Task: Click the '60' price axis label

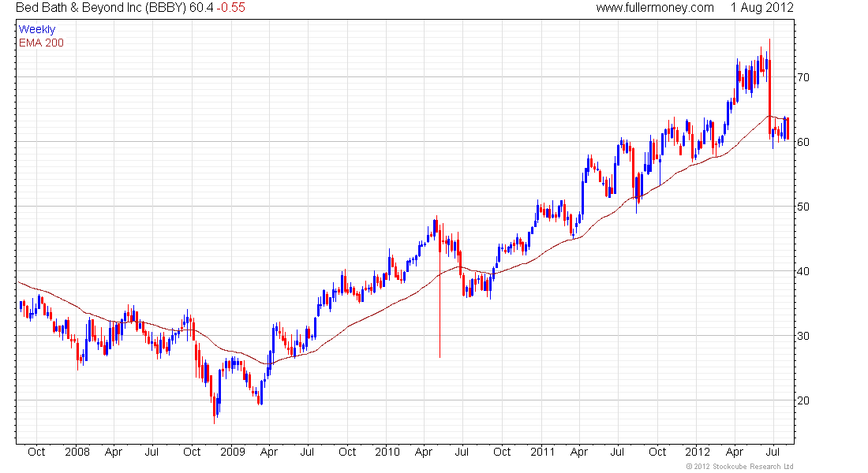Action: click(803, 142)
